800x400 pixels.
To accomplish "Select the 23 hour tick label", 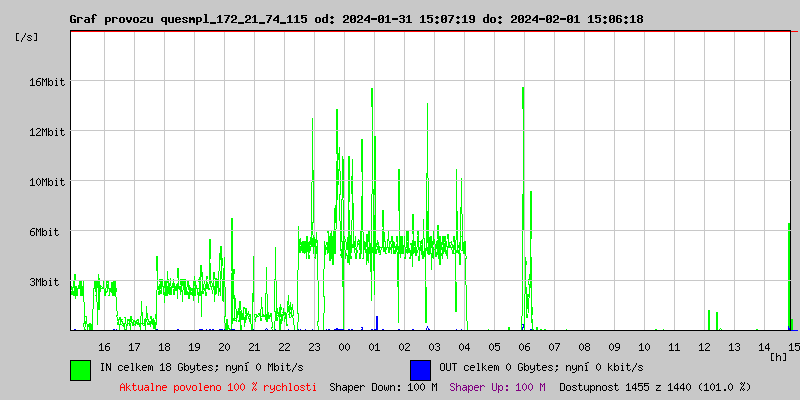I will click(314, 346).
